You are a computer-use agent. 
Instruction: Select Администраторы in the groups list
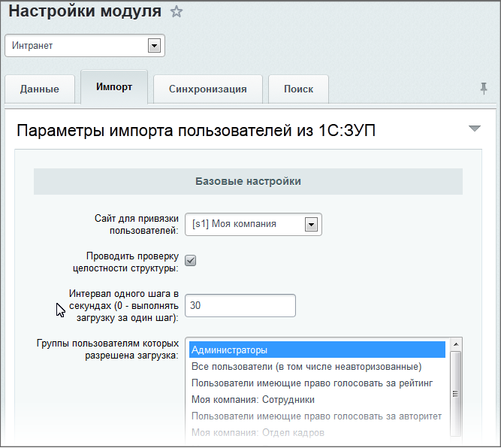point(317,350)
